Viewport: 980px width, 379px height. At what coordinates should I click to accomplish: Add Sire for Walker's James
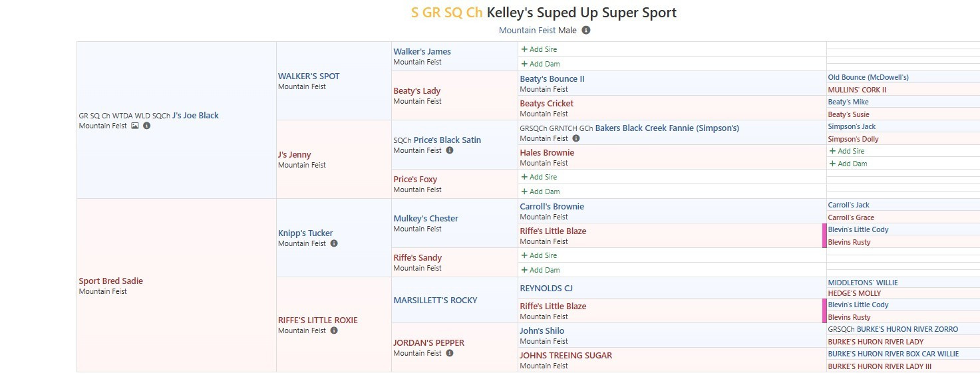539,49
